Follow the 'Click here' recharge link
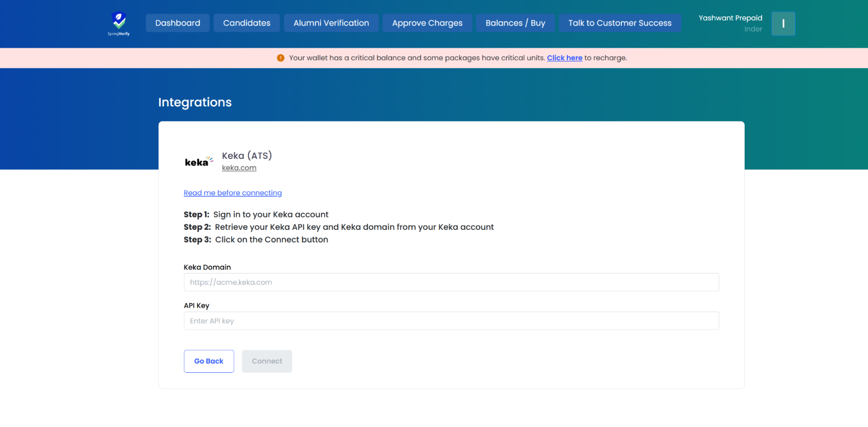The width and height of the screenshot is (868, 427). pos(564,58)
